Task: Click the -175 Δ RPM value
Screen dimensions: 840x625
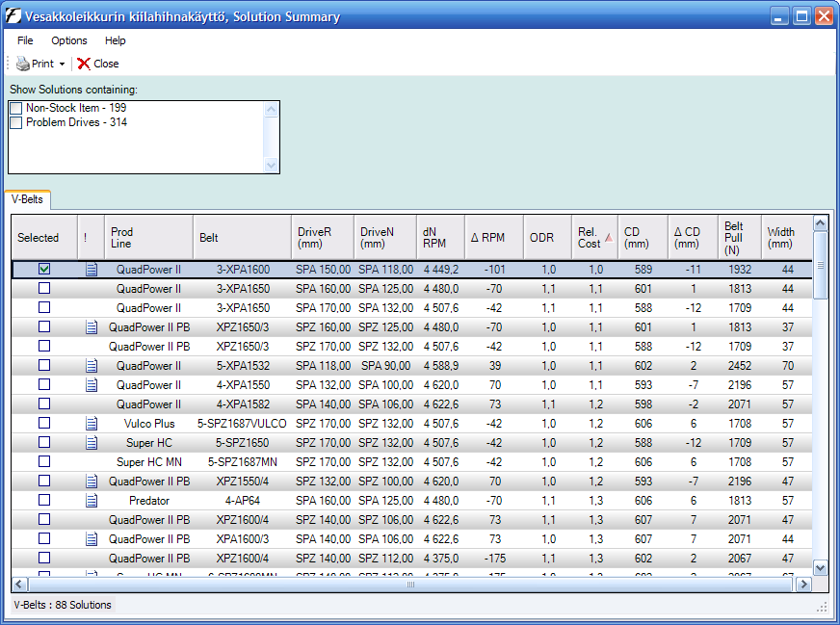Action: click(x=494, y=558)
